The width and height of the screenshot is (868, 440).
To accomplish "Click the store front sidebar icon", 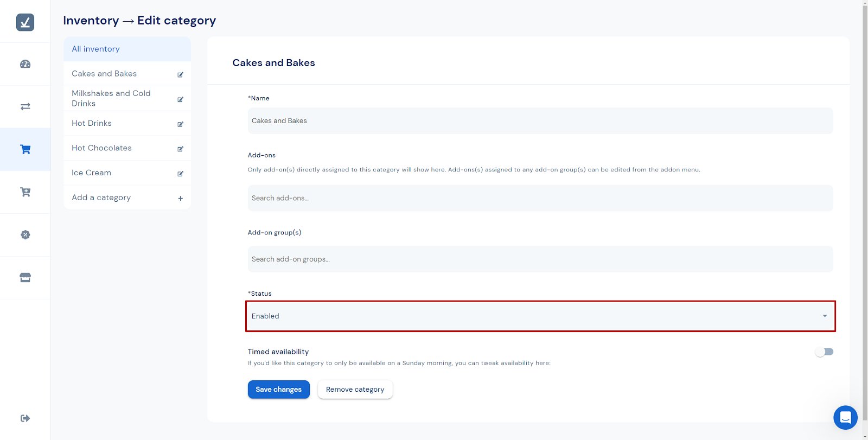I will (25, 277).
